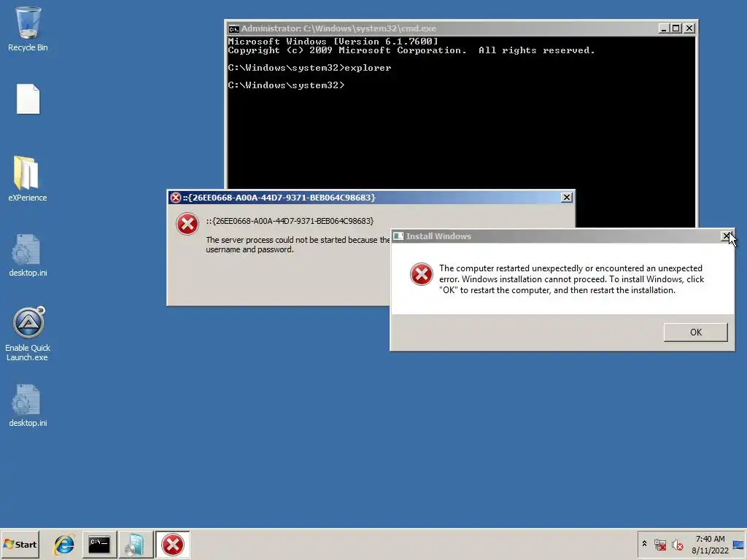Click 'computer restarted unexpectedly' error message
Screen dimensions: 747x560
(x=572, y=279)
